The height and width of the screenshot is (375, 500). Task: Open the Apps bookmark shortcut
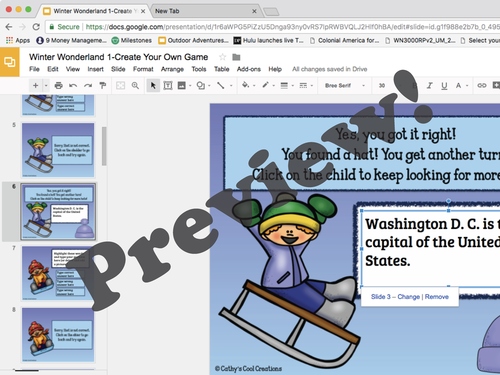[x=18, y=40]
